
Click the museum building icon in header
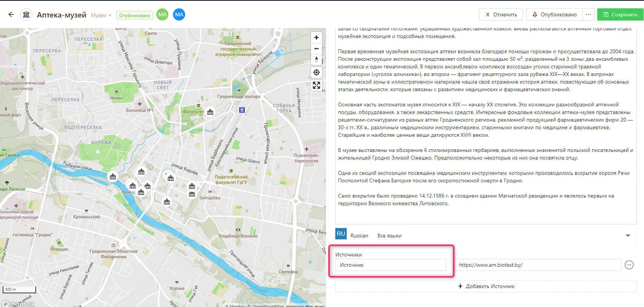(x=26, y=15)
